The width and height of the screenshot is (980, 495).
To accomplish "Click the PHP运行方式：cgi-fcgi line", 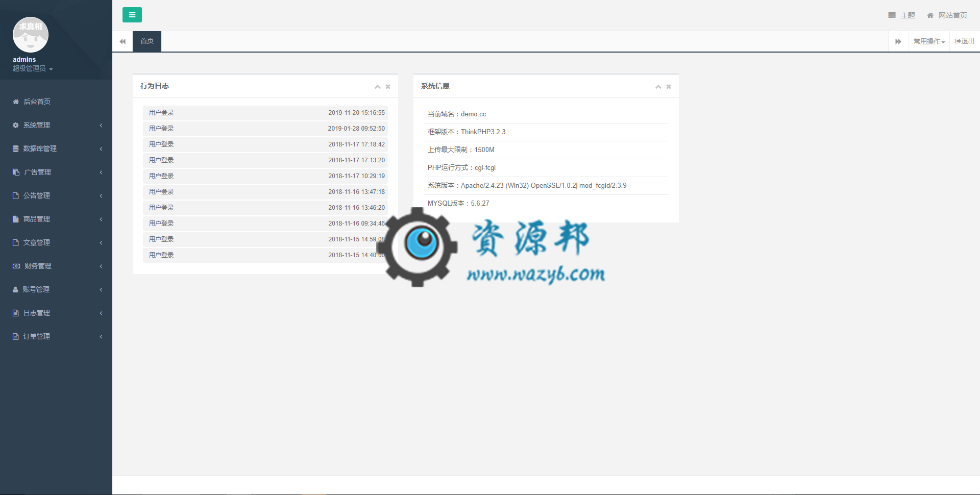I will point(546,168).
